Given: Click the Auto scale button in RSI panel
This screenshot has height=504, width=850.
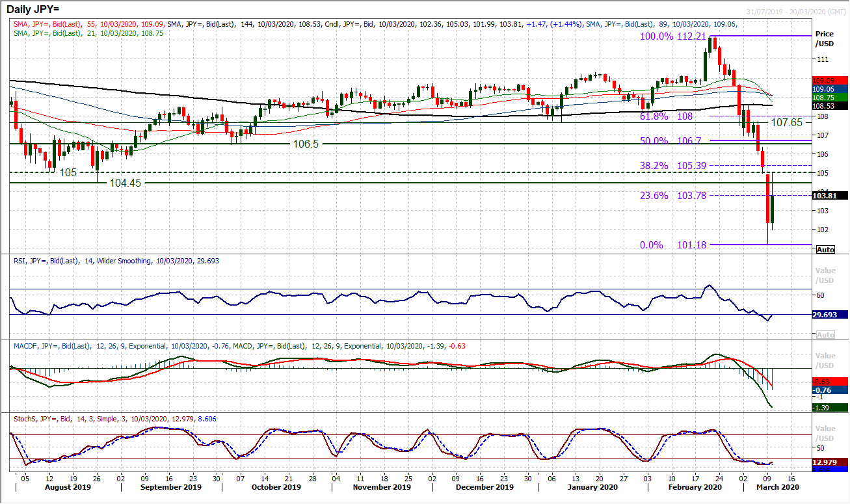Looking at the screenshot, I should click(826, 334).
